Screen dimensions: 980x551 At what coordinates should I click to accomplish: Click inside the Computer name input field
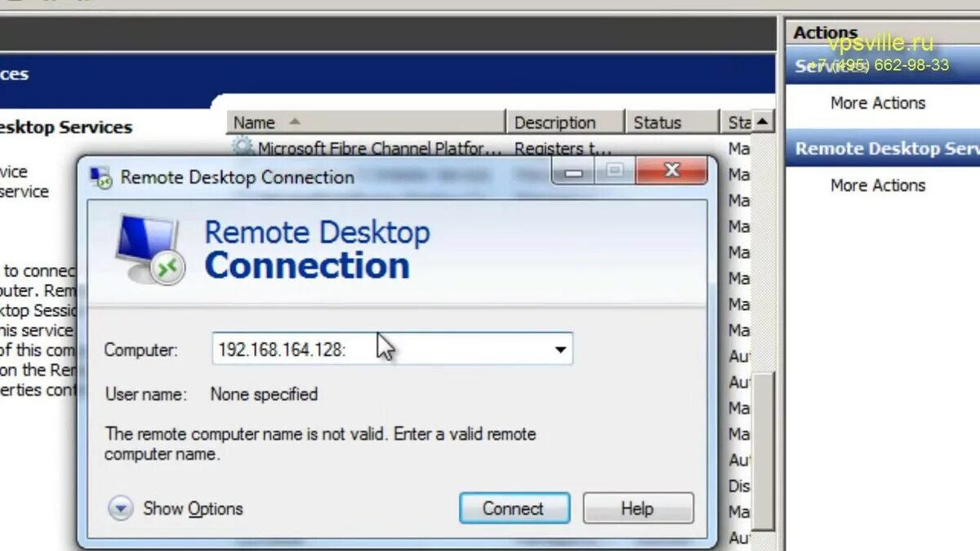(367, 349)
